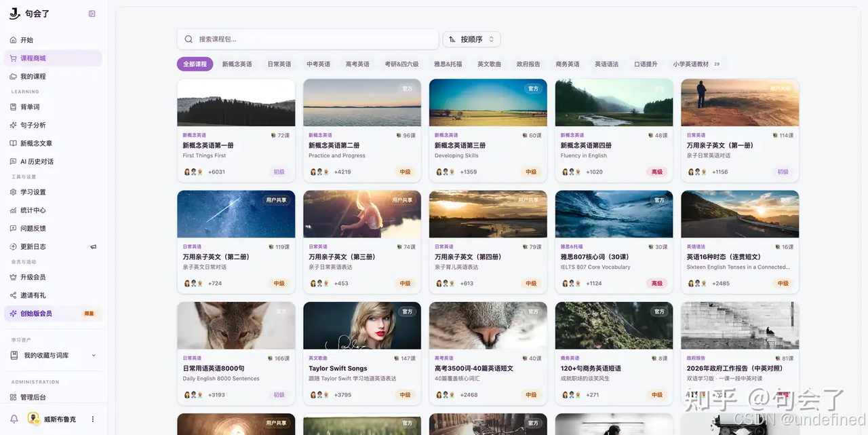868x435 pixels.
Task: Collapse the sidebar with the panel icon
Action: pos(92,14)
